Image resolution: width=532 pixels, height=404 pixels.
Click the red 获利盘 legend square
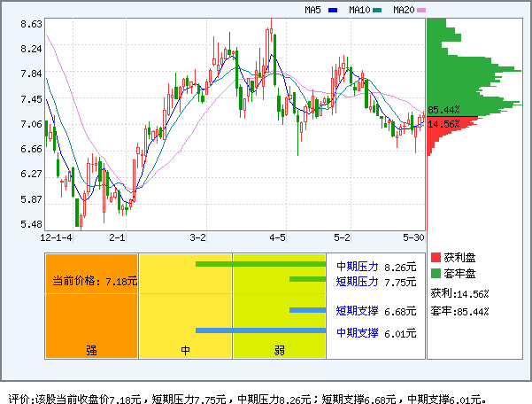[436, 258]
